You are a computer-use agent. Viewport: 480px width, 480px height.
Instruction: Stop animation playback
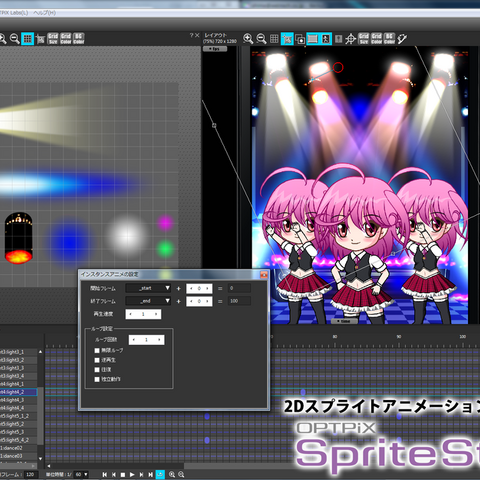click(x=123, y=474)
